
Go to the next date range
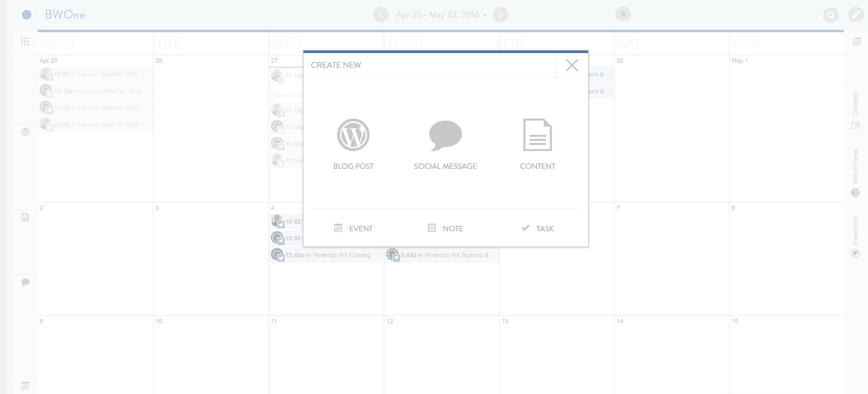point(500,14)
